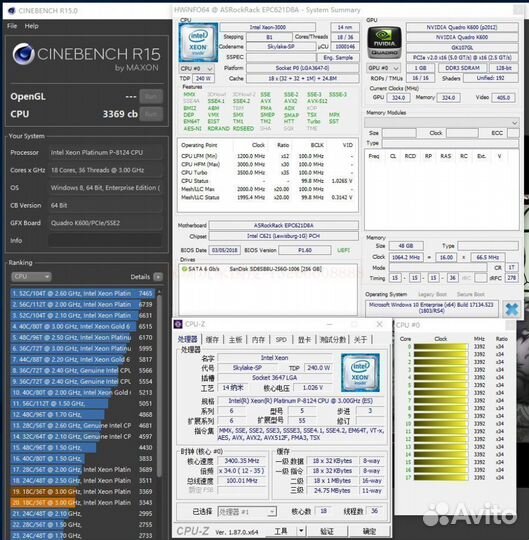Switch to the 处理器 tab in CPU-Z
The width and height of the screenshot is (529, 540).
[x=187, y=340]
